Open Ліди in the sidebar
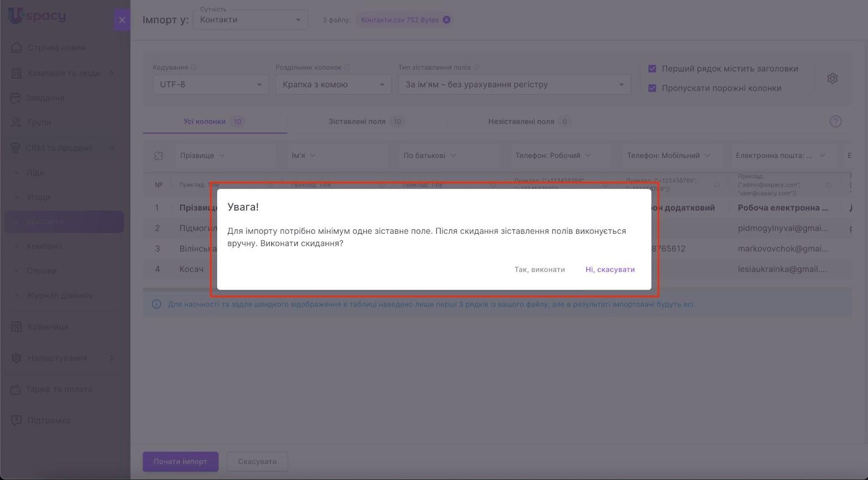This screenshot has height=480, width=868. tap(36, 172)
